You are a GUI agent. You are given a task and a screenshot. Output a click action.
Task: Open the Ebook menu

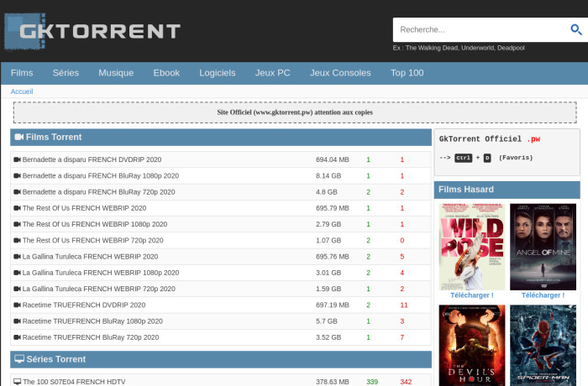click(166, 73)
